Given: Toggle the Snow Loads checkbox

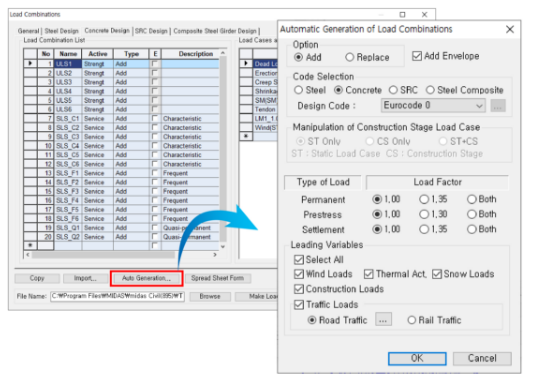Looking at the screenshot, I should click(x=437, y=274).
